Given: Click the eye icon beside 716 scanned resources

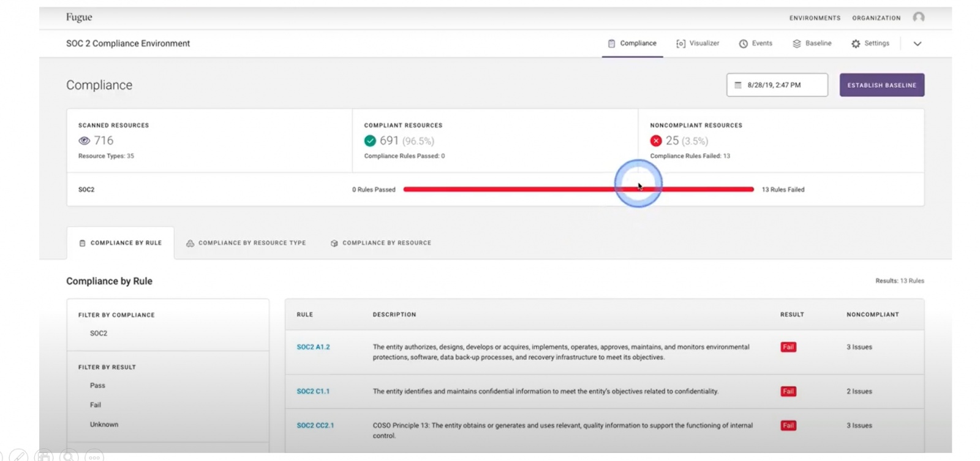Looking at the screenshot, I should (84, 140).
